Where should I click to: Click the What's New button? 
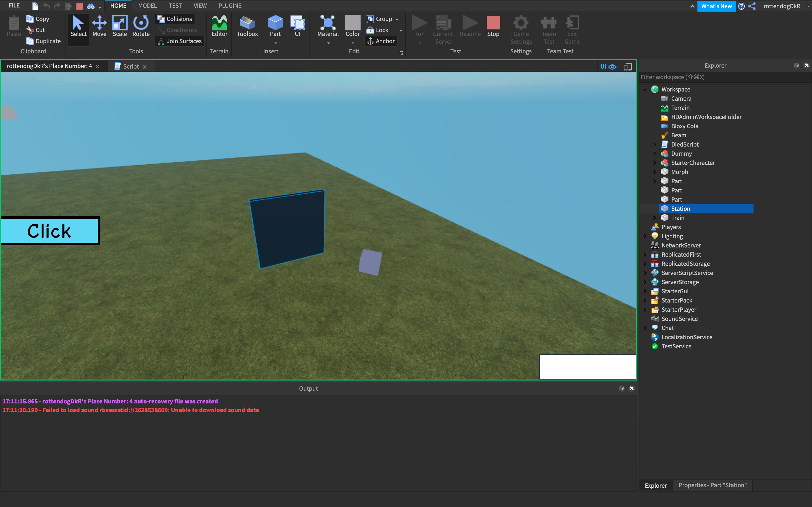tap(716, 6)
